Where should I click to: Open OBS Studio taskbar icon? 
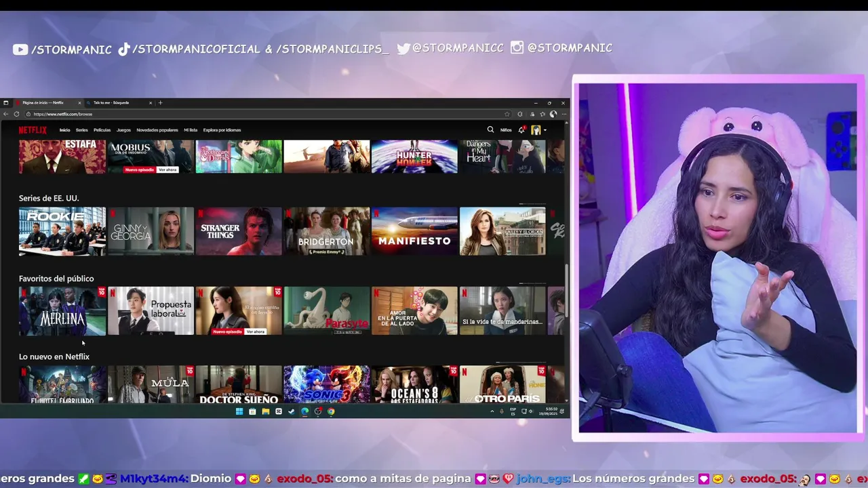tap(317, 411)
